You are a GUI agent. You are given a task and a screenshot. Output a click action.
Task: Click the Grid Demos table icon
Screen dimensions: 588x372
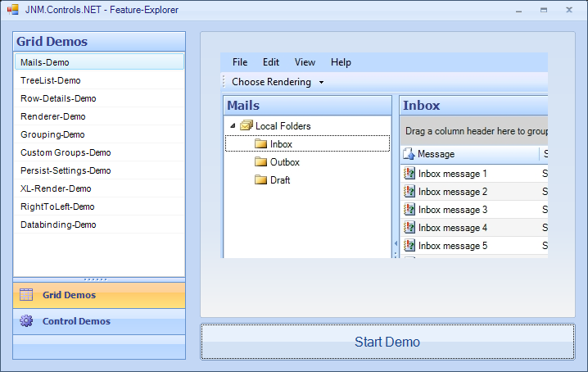click(26, 295)
